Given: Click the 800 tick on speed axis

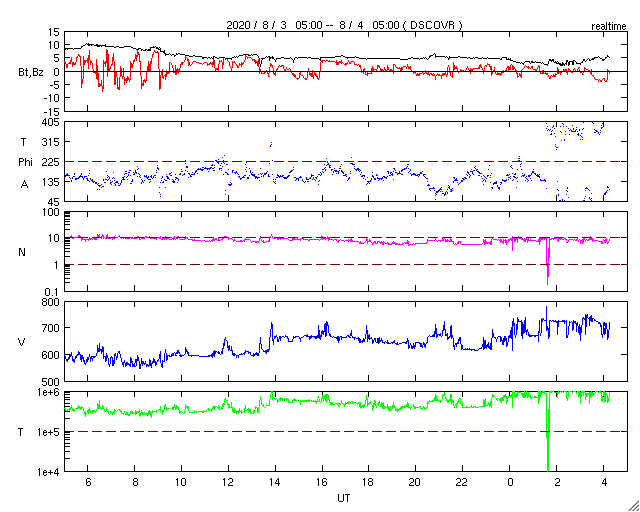Looking at the screenshot, I should (x=51, y=303).
